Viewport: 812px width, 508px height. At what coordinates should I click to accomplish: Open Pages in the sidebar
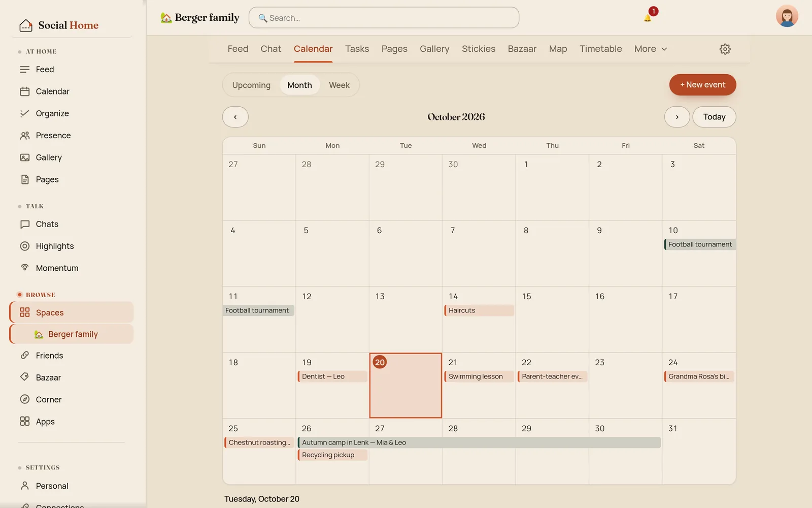(71, 179)
